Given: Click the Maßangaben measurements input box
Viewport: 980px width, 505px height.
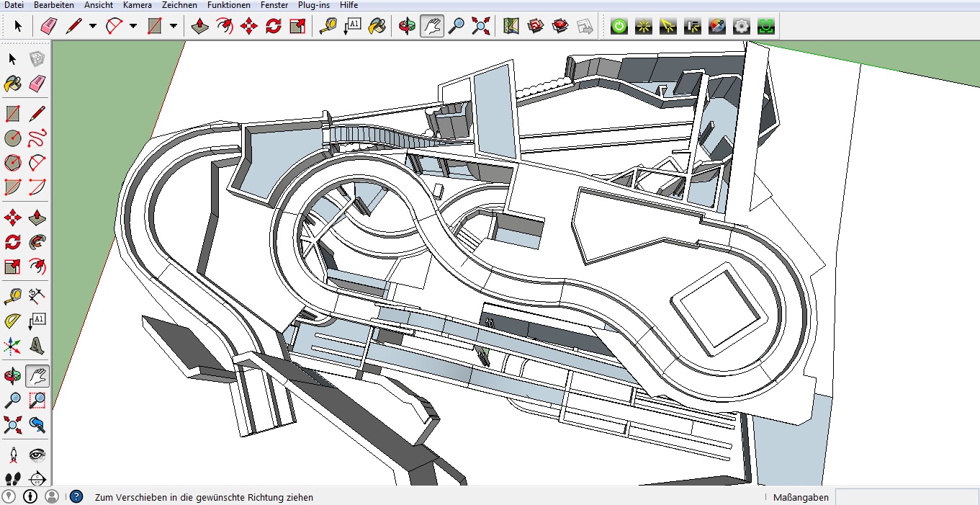Looking at the screenshot, I should 906,497.
